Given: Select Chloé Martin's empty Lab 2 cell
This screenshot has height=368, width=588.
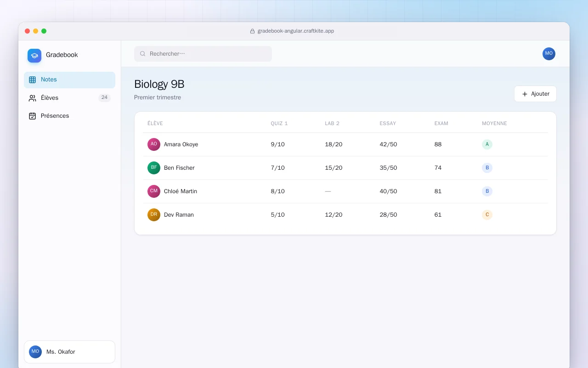Looking at the screenshot, I should coord(328,191).
